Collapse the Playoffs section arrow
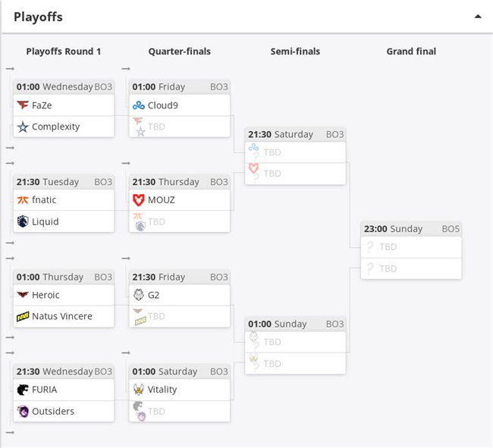Screen dimensions: 493x448 478,17
